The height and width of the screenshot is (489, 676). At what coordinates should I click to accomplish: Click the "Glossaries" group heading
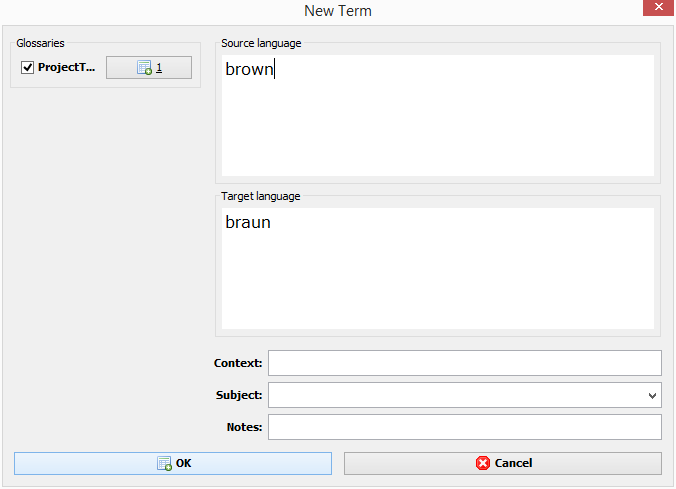click(40, 43)
